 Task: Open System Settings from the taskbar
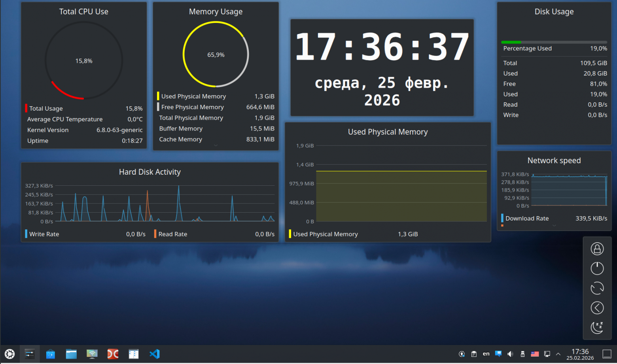click(30, 354)
